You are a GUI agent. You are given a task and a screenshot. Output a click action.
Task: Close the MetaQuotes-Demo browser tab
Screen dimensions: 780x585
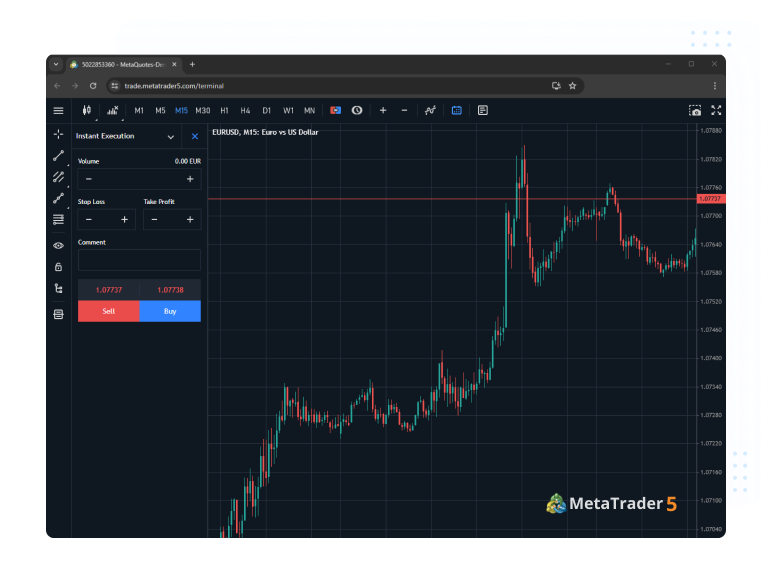click(174, 65)
